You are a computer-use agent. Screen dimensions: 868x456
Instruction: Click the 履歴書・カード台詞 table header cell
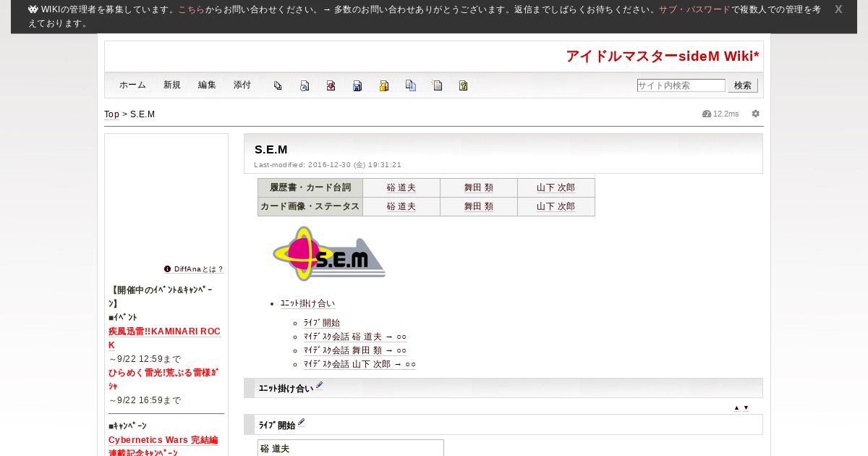tap(310, 187)
